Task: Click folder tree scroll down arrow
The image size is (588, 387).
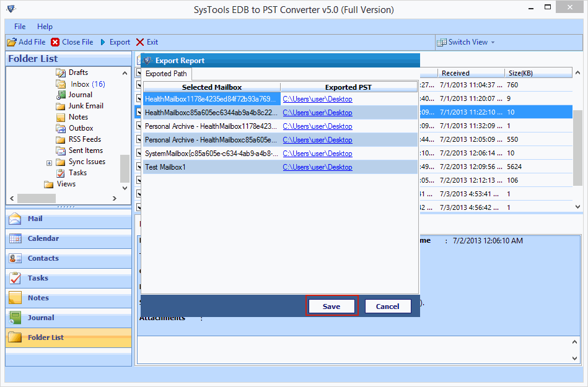Action: (x=125, y=188)
